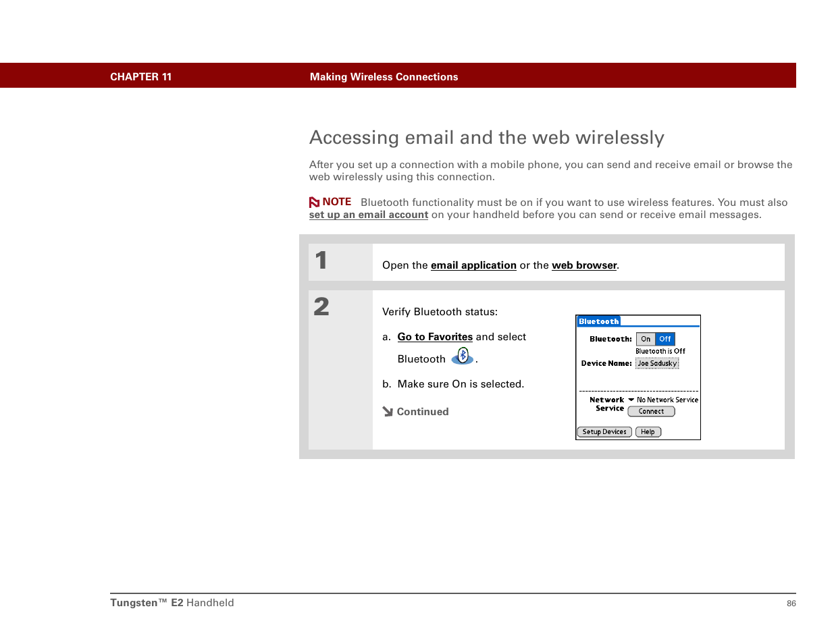
Task: Click 'Tungsten E2 Handheld' footer text
Action: pyautogui.click(x=172, y=603)
